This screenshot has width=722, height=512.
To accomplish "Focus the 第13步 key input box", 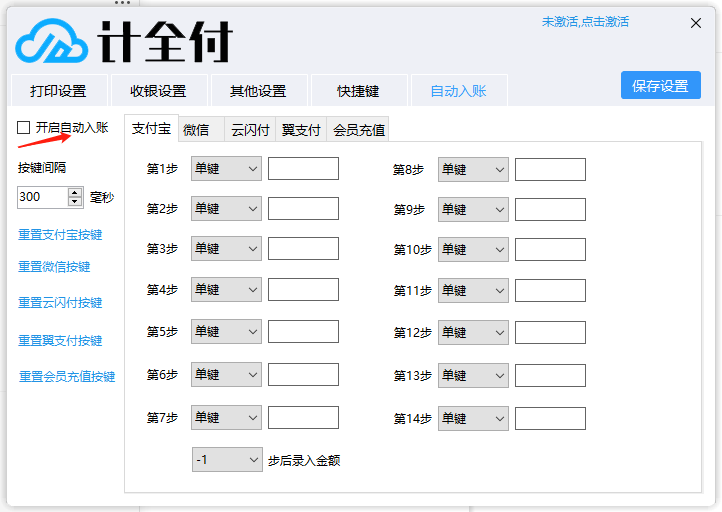I will point(550,376).
